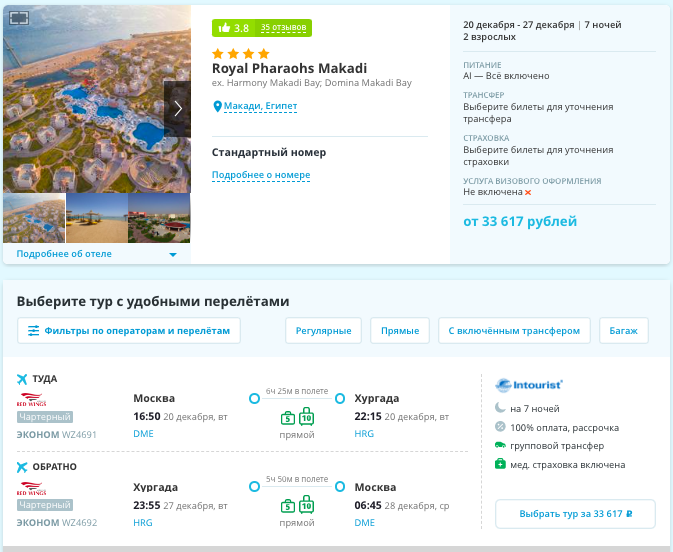Click AI — Всё включено meal text

coord(506,76)
